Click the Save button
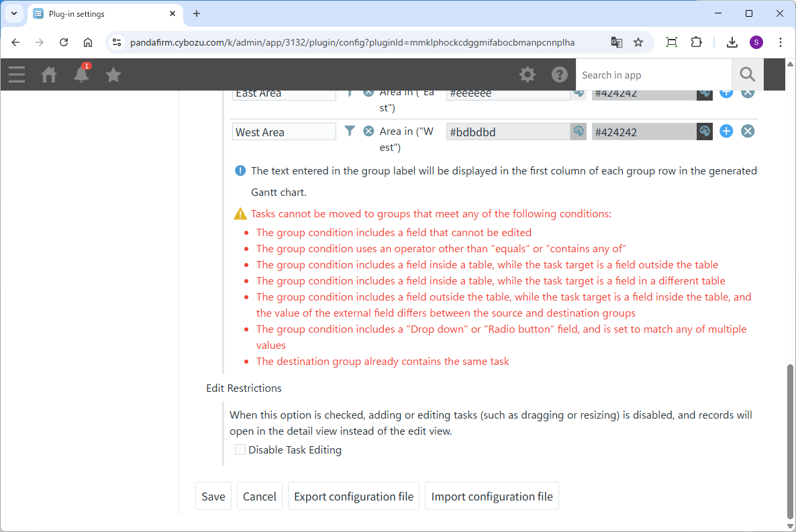Viewport: 796px width, 532px height. (213, 496)
